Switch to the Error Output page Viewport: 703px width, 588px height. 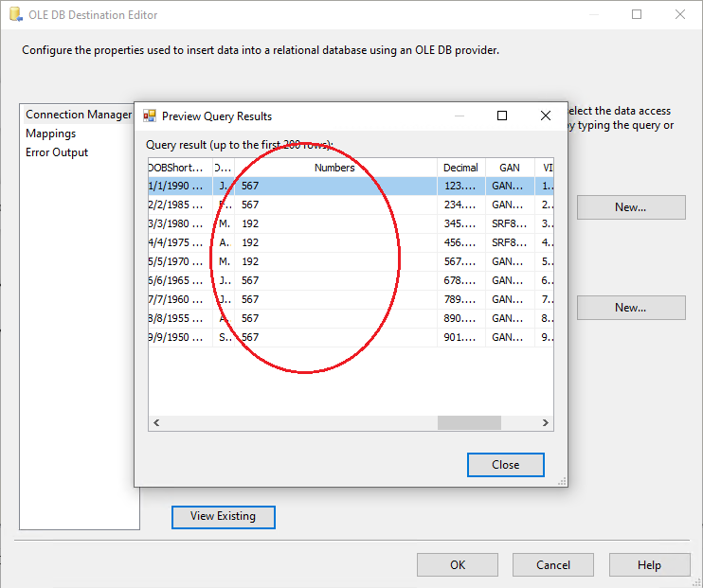[57, 152]
